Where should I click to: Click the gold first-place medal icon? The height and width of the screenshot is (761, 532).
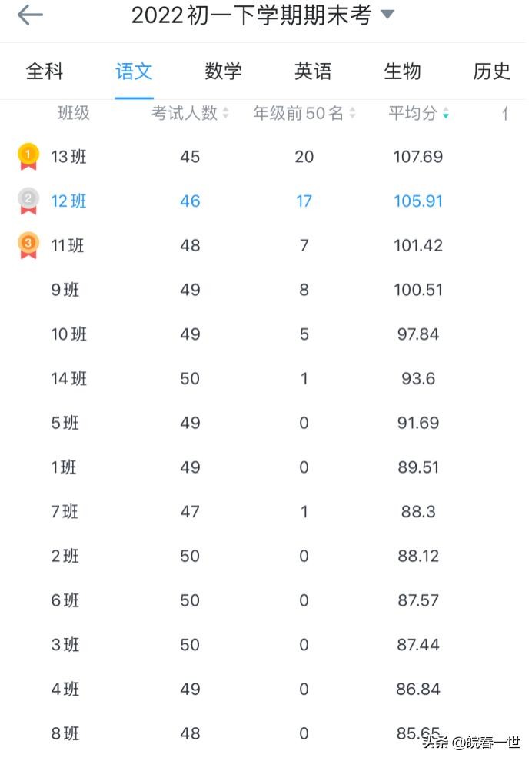point(28,156)
